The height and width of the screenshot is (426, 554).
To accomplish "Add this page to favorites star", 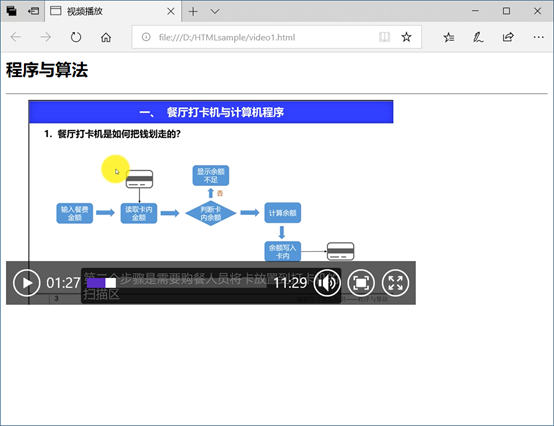I will pyautogui.click(x=406, y=37).
